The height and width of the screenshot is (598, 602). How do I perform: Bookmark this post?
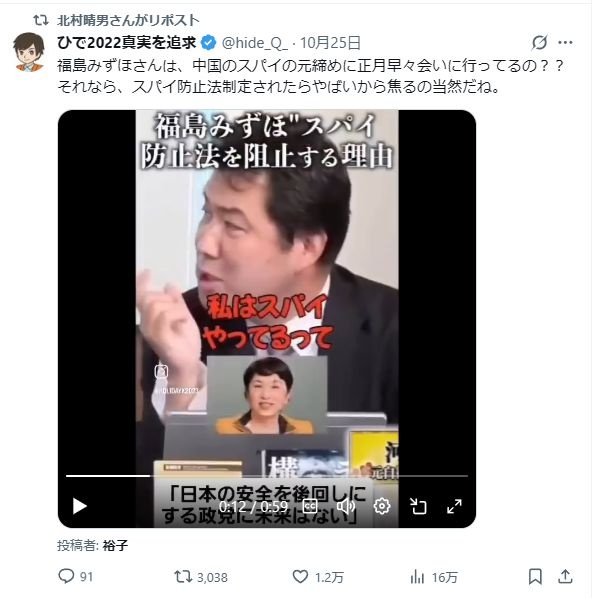[535, 577]
